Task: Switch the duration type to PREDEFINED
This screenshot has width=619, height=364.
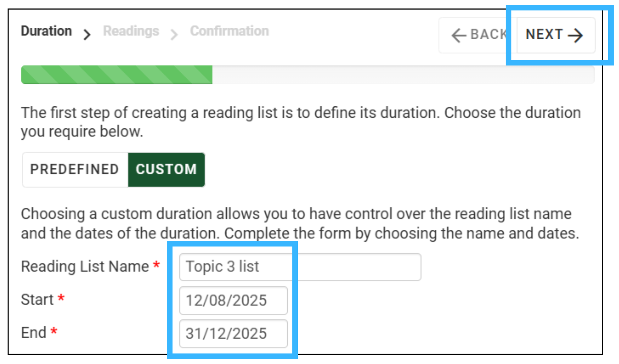Action: pyautogui.click(x=75, y=169)
